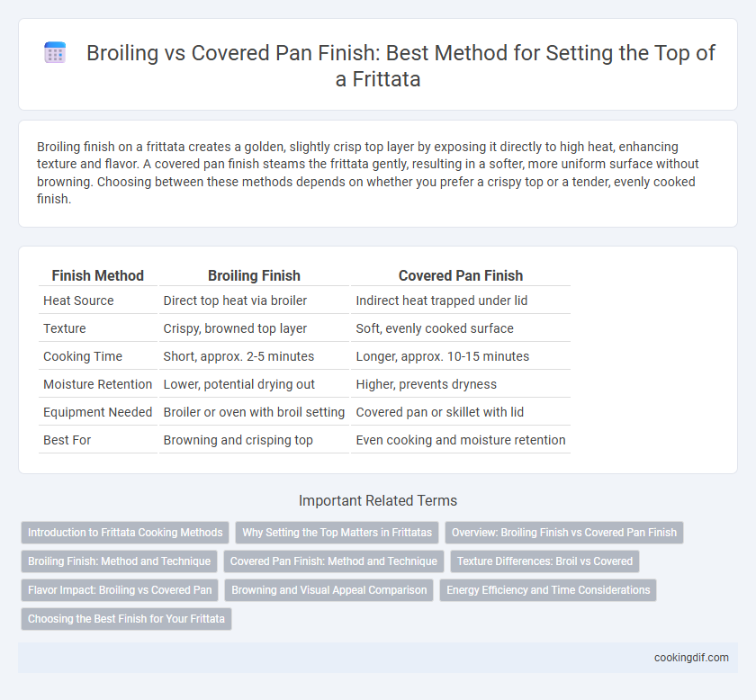Visit the cookingdif.com footer link
Screen dimensions: 756x700
[691, 658]
